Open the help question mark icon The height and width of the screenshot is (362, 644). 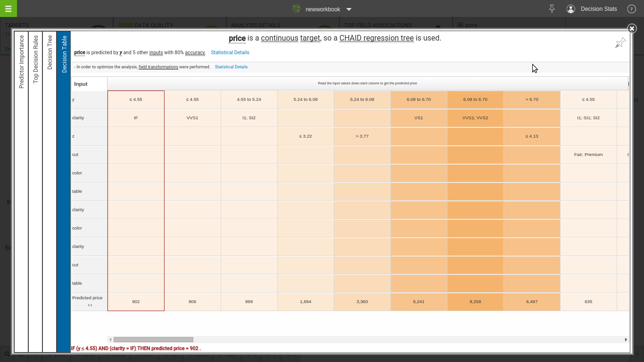(631, 9)
